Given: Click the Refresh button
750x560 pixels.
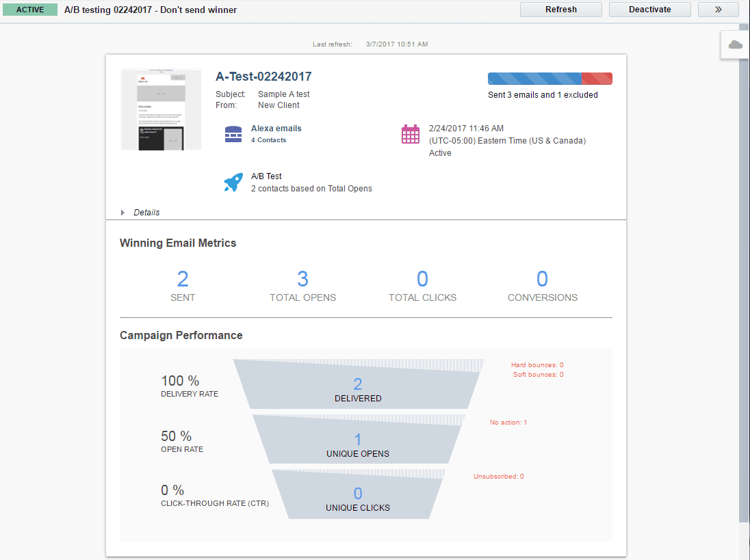Looking at the screenshot, I should point(561,10).
